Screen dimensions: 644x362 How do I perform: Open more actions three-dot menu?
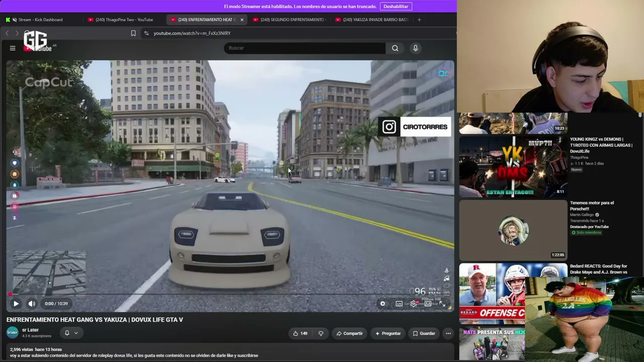pyautogui.click(x=448, y=333)
